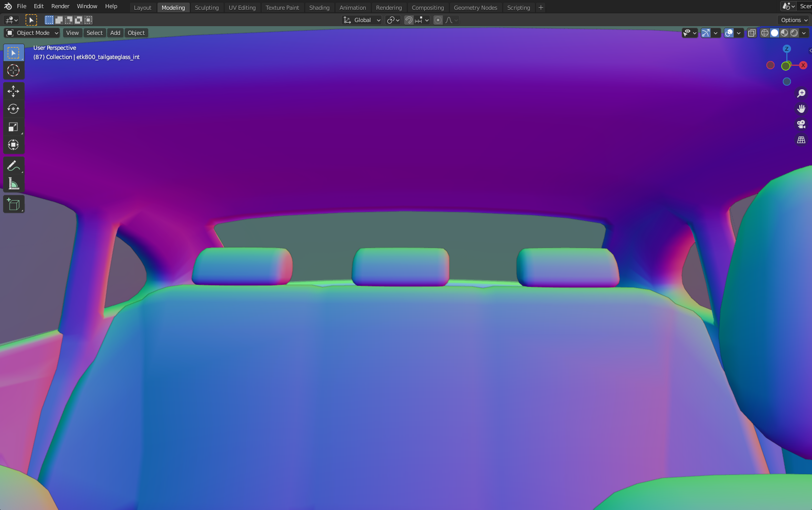Click the blue Z axis gizmo handle
Screen dimensions: 812x510
[x=787, y=49]
